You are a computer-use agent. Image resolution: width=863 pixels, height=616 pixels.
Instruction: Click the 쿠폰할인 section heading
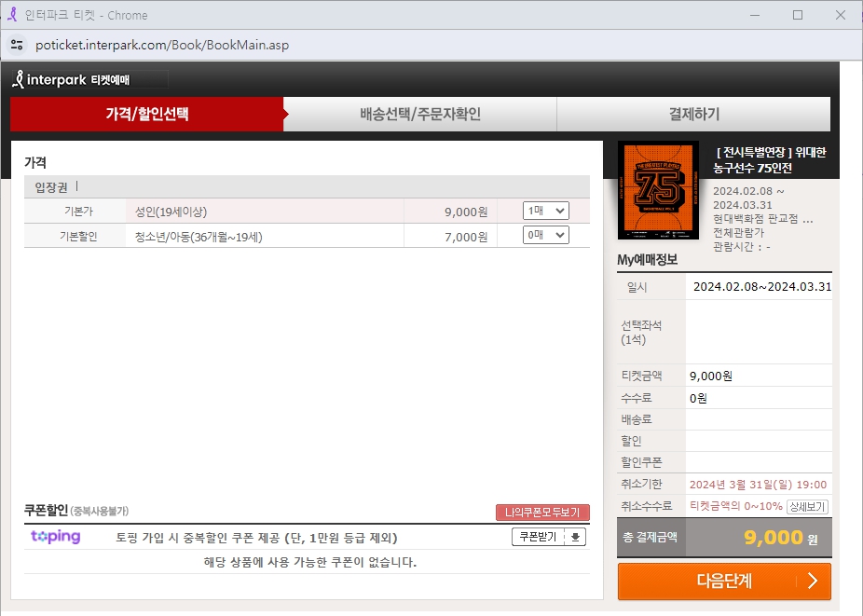coord(46,511)
